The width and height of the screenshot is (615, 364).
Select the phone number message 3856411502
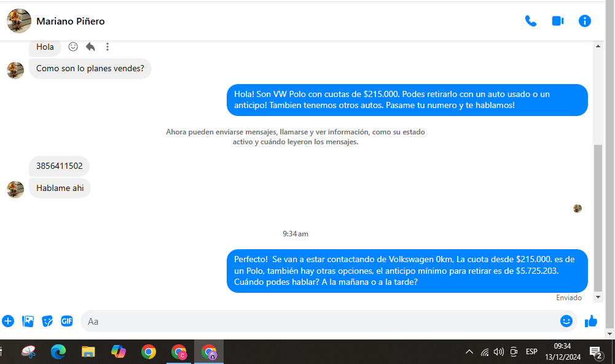[59, 166]
